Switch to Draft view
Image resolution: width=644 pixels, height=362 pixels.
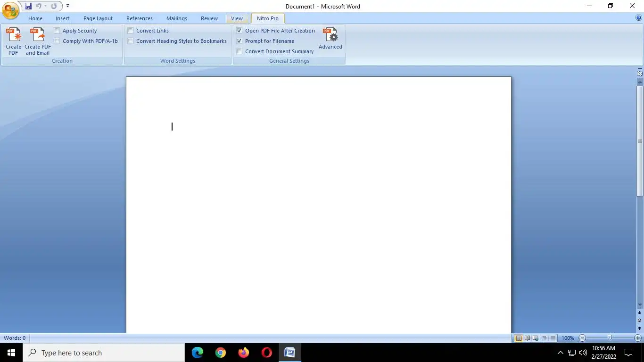click(x=553, y=338)
